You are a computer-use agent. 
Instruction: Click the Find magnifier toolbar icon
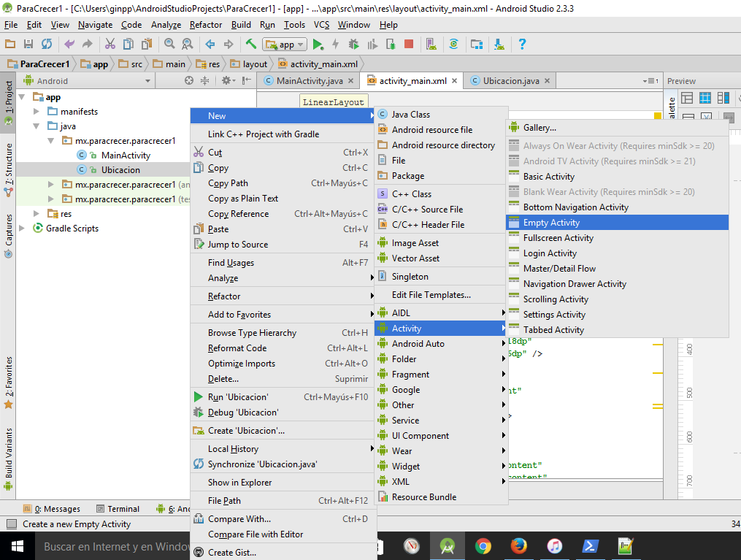click(169, 45)
